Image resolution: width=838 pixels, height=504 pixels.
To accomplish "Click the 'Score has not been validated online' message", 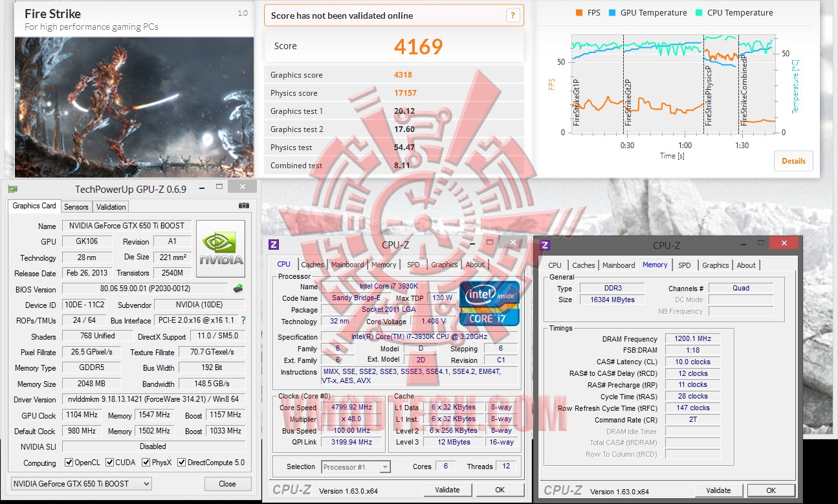I will click(x=342, y=16).
